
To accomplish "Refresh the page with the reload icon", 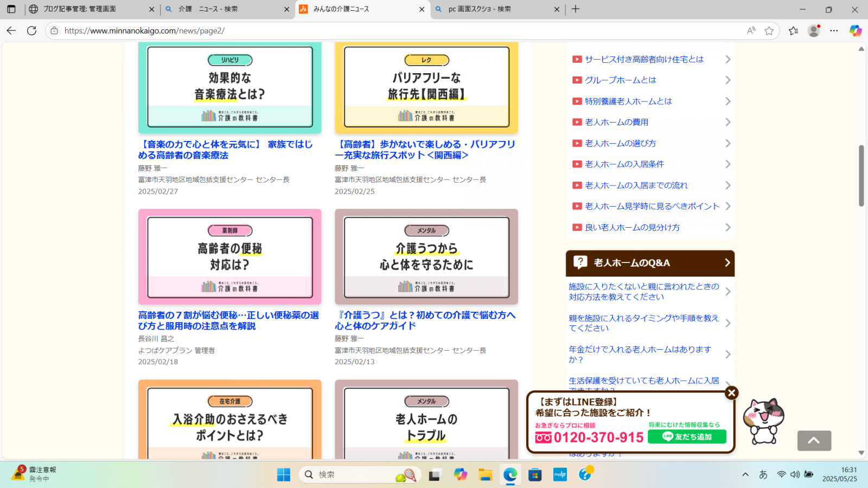I will point(32,31).
